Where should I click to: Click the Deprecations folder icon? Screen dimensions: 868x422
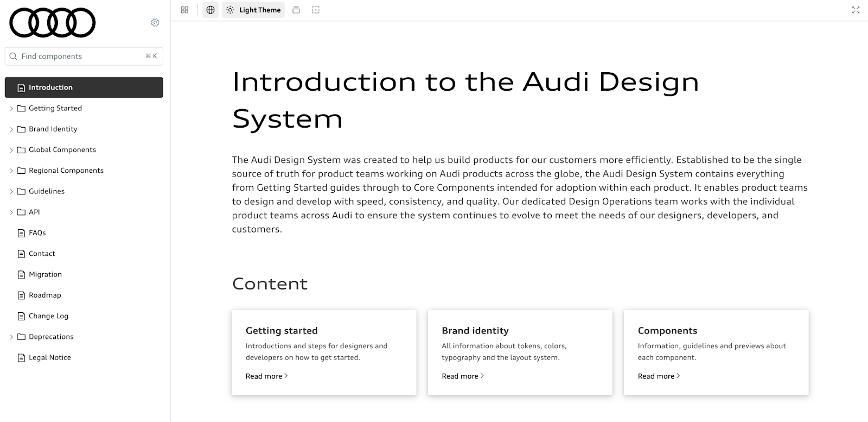(x=22, y=337)
